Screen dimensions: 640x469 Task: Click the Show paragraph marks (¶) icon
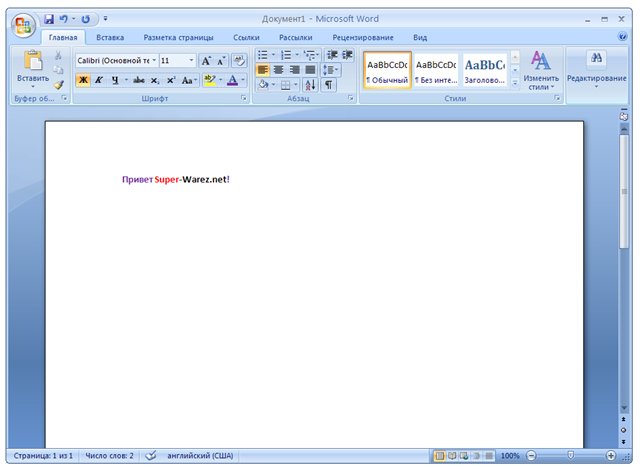click(328, 85)
